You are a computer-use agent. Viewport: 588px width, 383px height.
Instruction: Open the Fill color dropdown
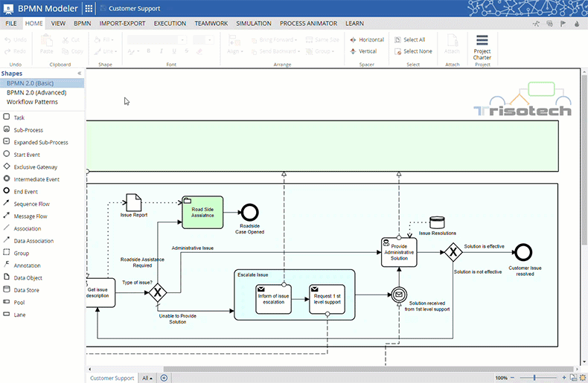pyautogui.click(x=104, y=39)
